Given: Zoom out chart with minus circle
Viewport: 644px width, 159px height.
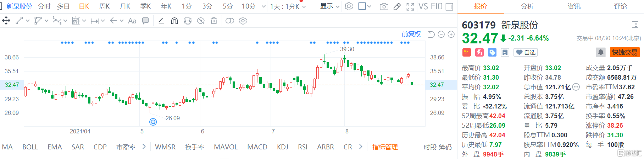Looking at the screenshot, I should click(441, 34).
